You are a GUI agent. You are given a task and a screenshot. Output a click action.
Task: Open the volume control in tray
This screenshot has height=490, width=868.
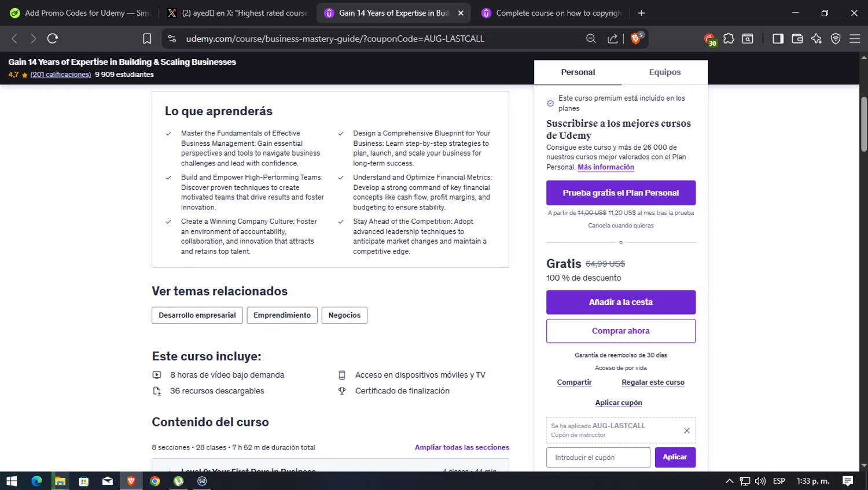760,481
